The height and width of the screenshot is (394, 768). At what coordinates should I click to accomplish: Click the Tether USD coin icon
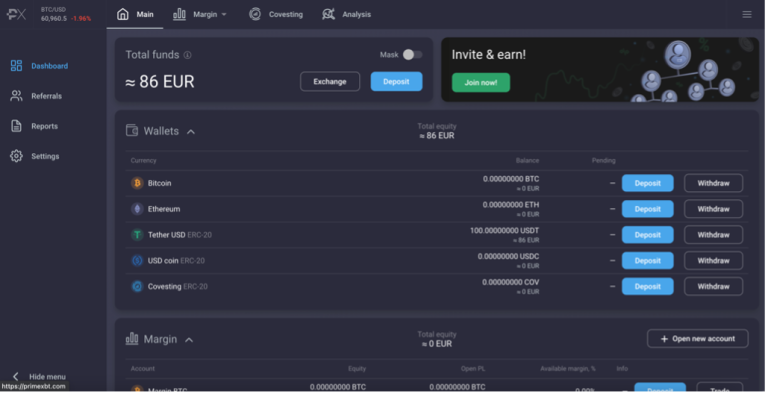click(x=138, y=235)
